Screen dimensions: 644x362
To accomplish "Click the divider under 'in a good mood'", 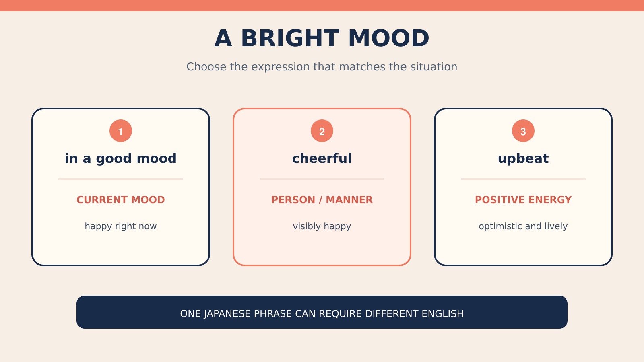I will pos(121,179).
